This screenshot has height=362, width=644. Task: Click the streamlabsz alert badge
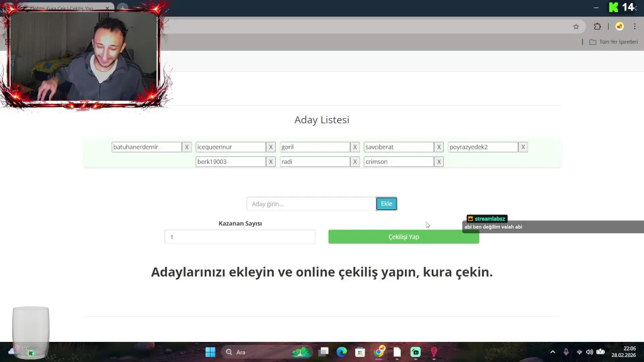coord(487,219)
